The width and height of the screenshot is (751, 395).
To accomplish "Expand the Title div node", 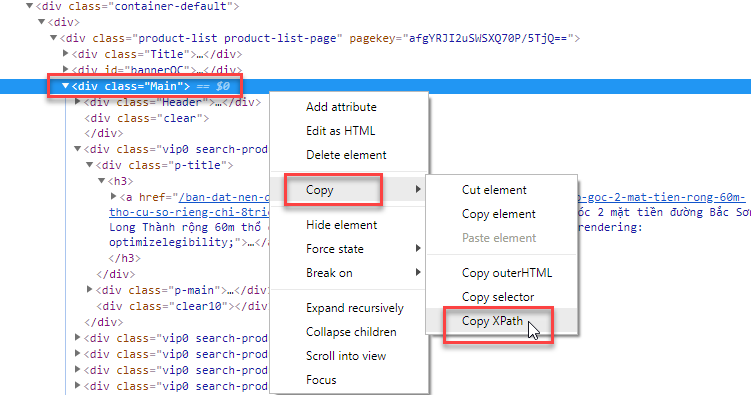I will [66, 54].
